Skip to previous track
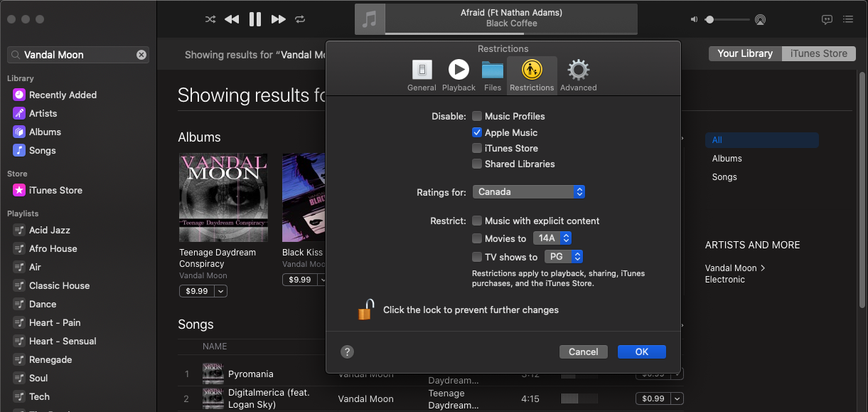868x412 pixels. pos(232,19)
